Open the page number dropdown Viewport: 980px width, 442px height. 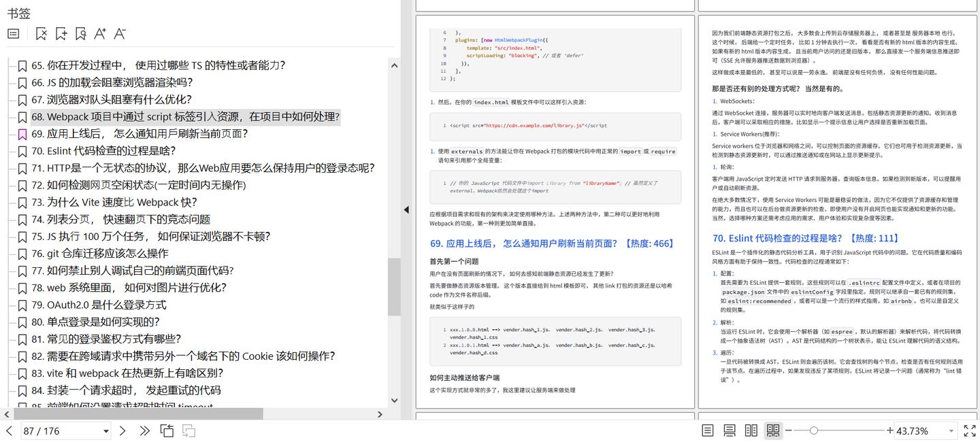point(105,430)
